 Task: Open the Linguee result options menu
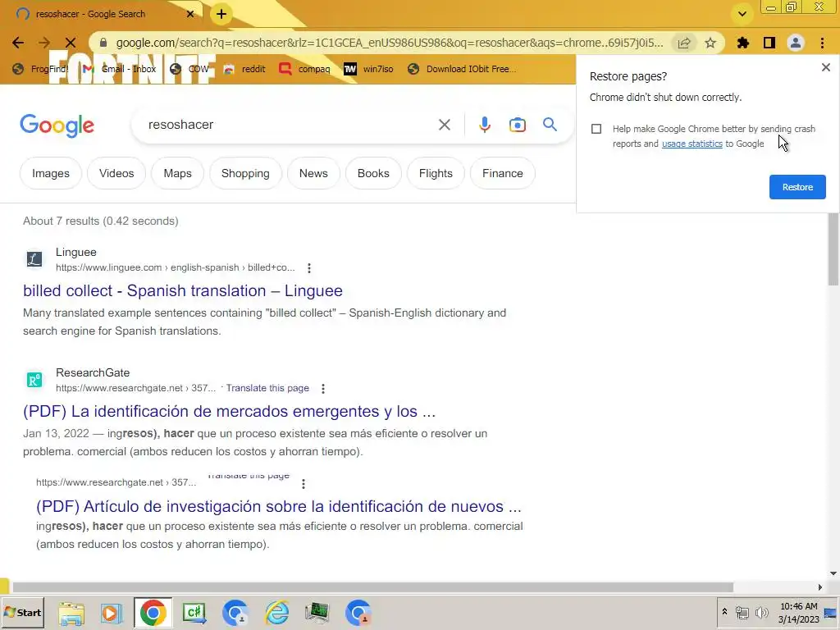[309, 268]
